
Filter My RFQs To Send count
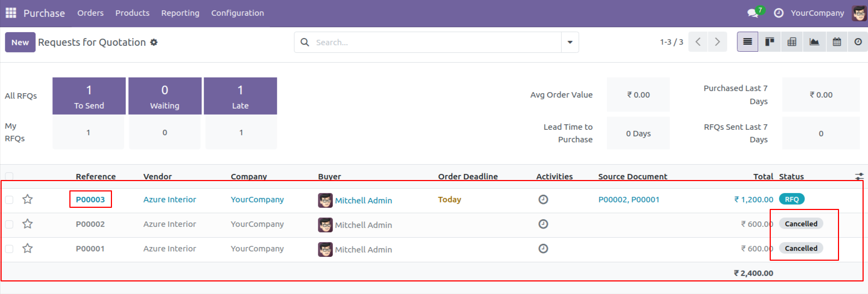pos(88,133)
